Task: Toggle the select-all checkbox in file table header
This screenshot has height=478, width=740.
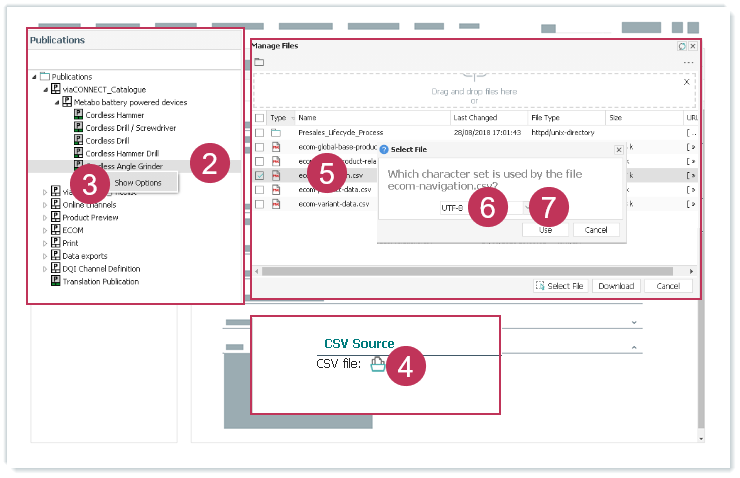Action: (260, 118)
